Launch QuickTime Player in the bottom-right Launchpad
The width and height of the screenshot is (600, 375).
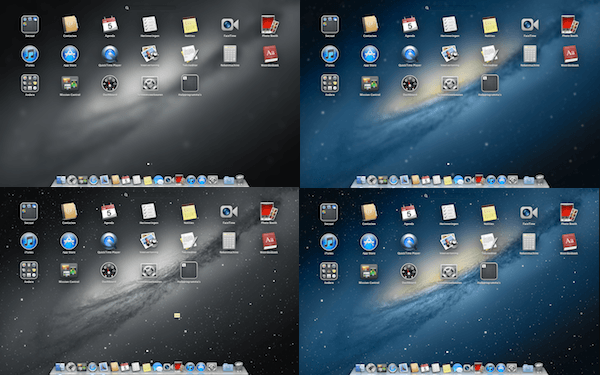(x=409, y=242)
